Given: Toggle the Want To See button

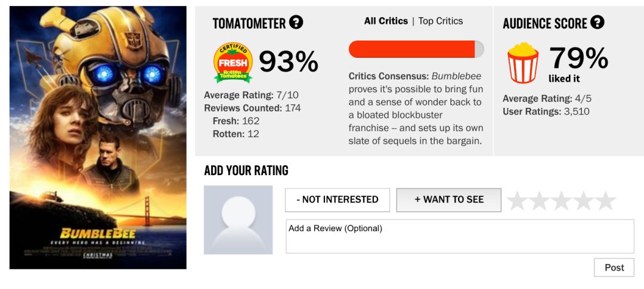Looking at the screenshot, I should [449, 200].
